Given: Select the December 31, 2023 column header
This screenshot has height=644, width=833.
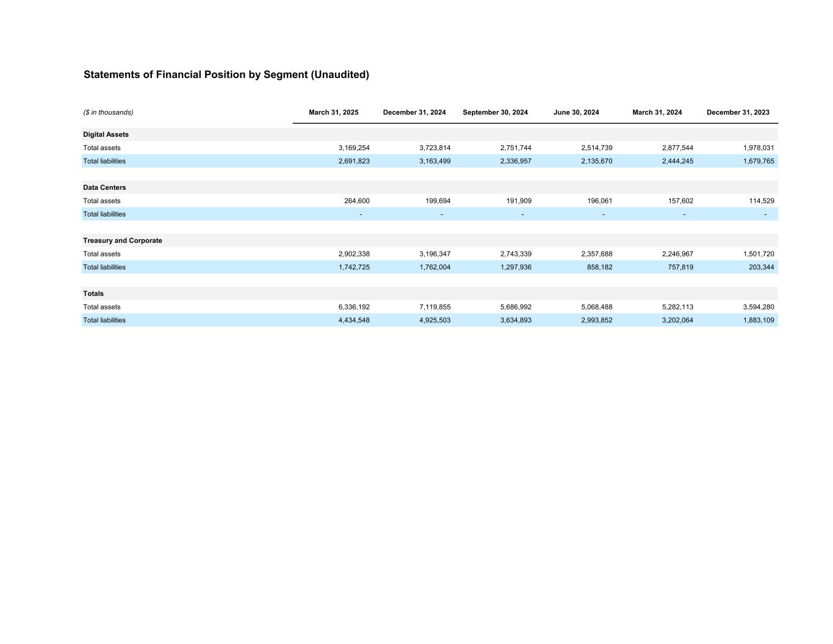Looking at the screenshot, I should point(738,112).
